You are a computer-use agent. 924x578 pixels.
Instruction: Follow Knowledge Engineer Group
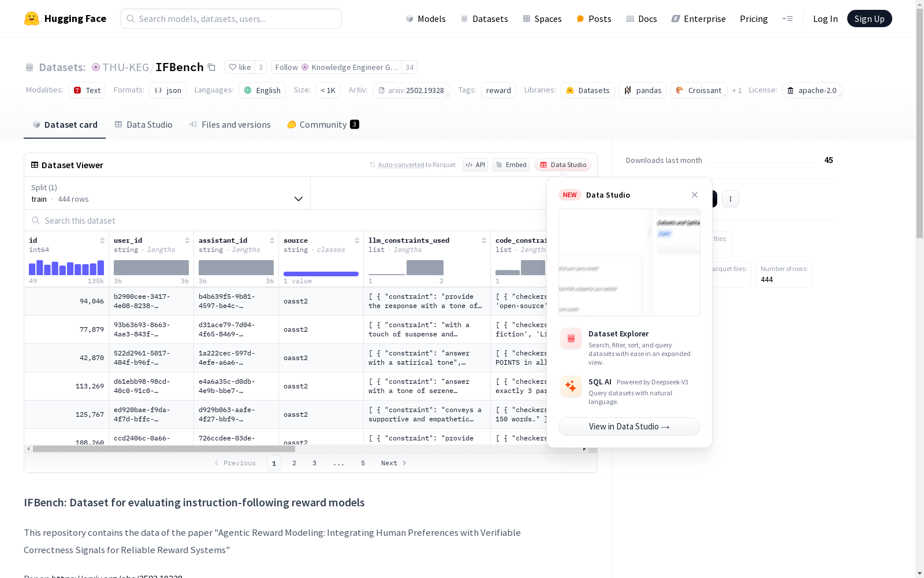pyautogui.click(x=337, y=67)
